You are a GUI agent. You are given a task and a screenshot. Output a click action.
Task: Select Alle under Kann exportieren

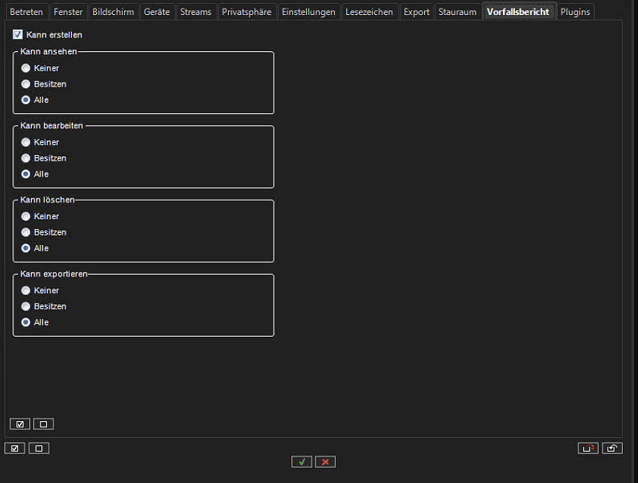pos(26,322)
